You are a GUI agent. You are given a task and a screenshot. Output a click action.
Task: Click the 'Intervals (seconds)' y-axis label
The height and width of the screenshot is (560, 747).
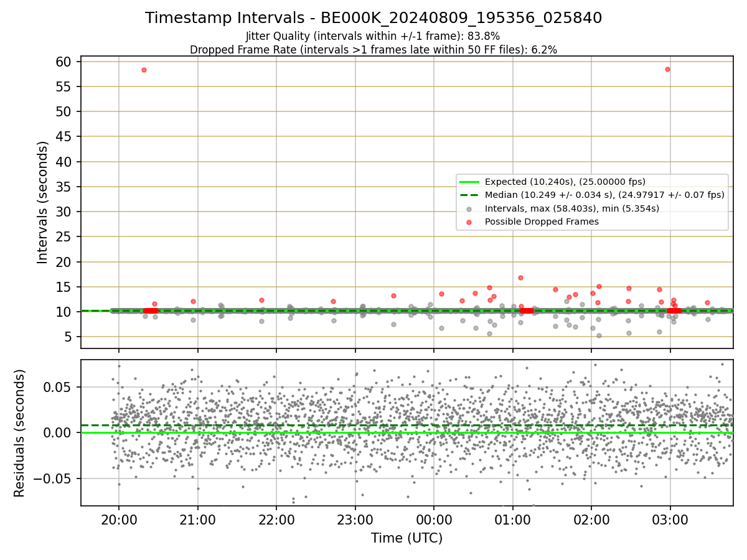pos(42,202)
